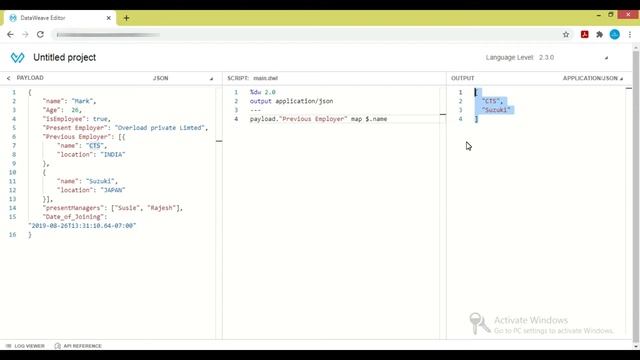The image size is (640, 360).
Task: Close the DataWeave Editor tab
Action: pyautogui.click(x=109, y=18)
